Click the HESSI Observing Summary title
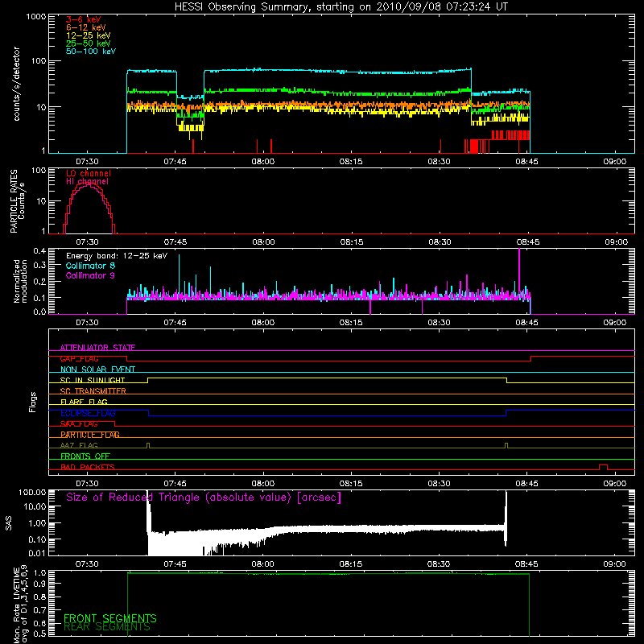The height and width of the screenshot is (644, 644). point(341,7)
